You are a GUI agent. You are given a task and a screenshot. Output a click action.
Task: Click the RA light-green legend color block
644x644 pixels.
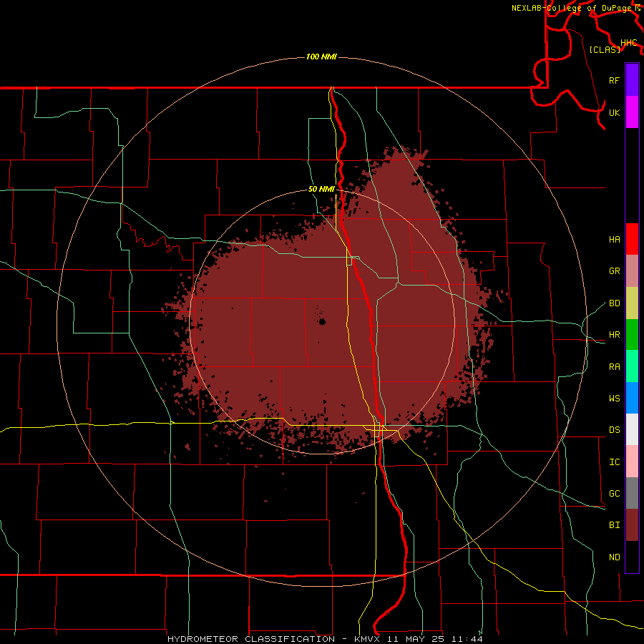tap(632, 366)
